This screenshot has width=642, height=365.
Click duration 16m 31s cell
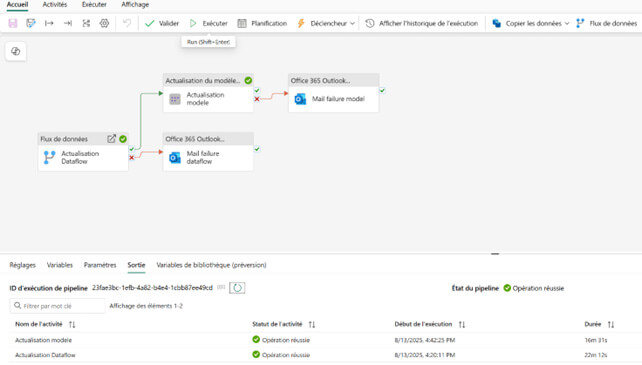tap(596, 340)
